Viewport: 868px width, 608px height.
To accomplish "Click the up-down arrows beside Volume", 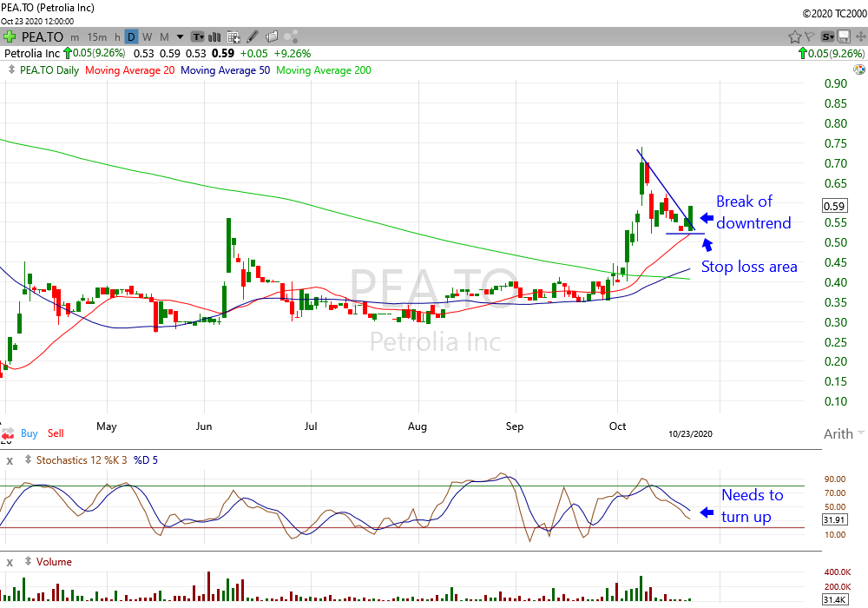I will [x=29, y=561].
